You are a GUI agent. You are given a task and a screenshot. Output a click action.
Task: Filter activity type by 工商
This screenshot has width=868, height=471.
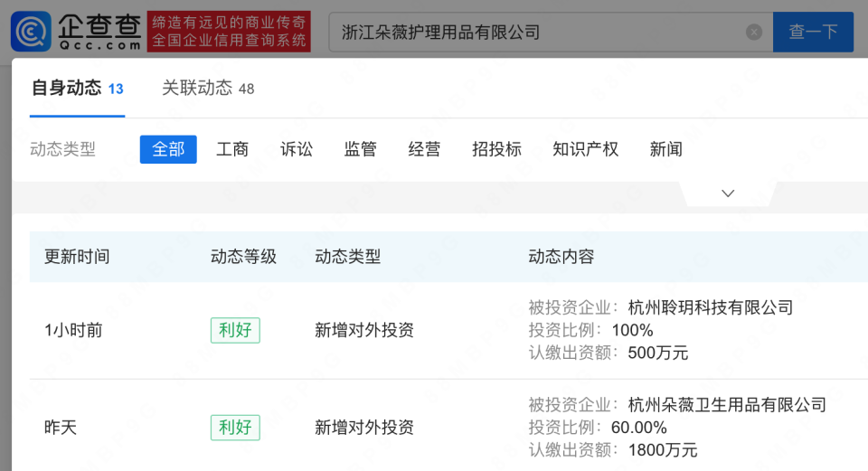click(x=232, y=149)
